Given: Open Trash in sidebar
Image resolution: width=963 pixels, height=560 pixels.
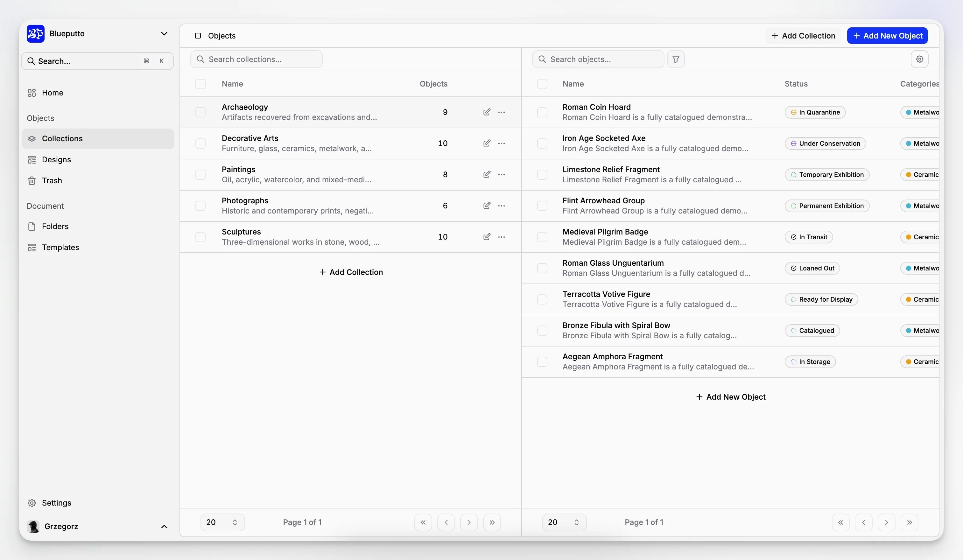Looking at the screenshot, I should (98, 180).
